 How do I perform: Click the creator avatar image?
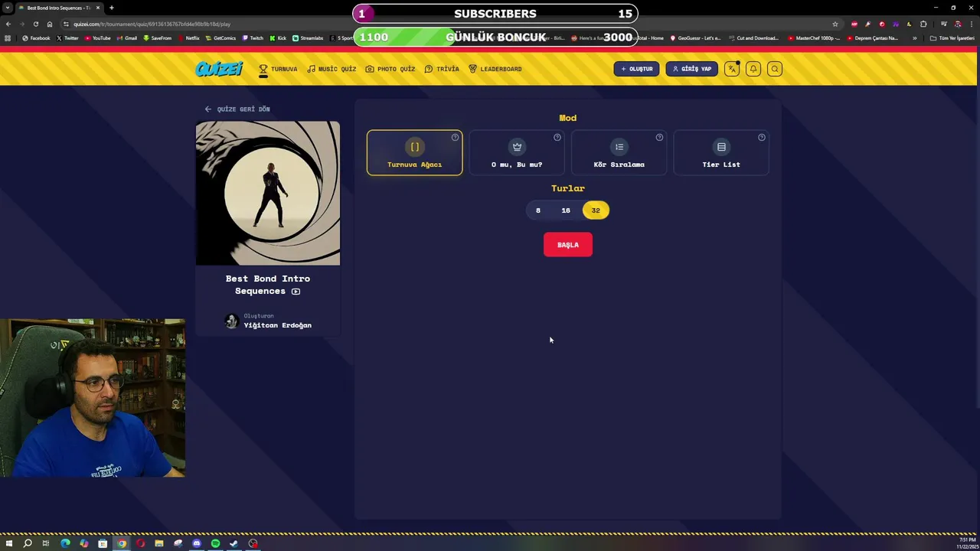pyautogui.click(x=231, y=321)
